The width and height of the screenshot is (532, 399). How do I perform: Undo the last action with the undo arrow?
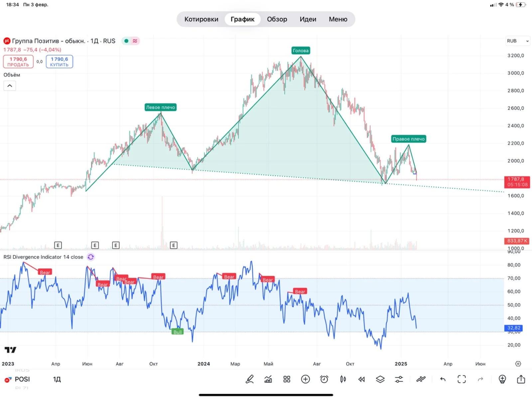(443, 379)
